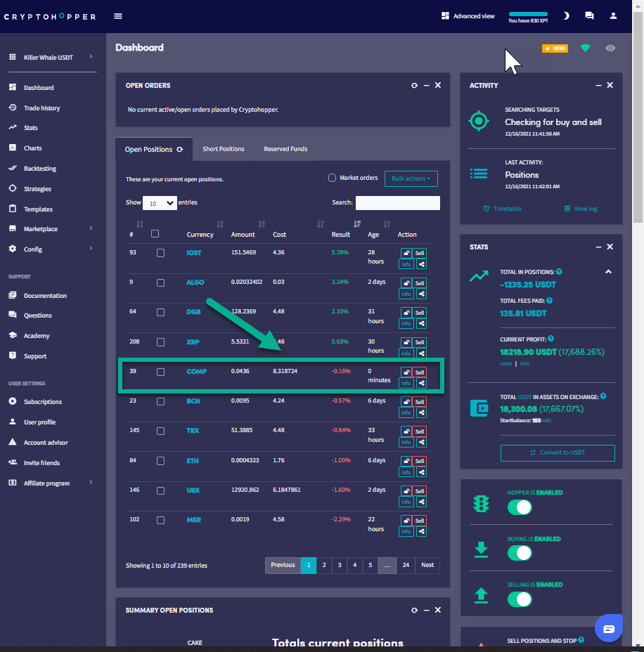Turn off the Buying enabled toggle
The height and width of the screenshot is (652, 644).
click(x=520, y=553)
